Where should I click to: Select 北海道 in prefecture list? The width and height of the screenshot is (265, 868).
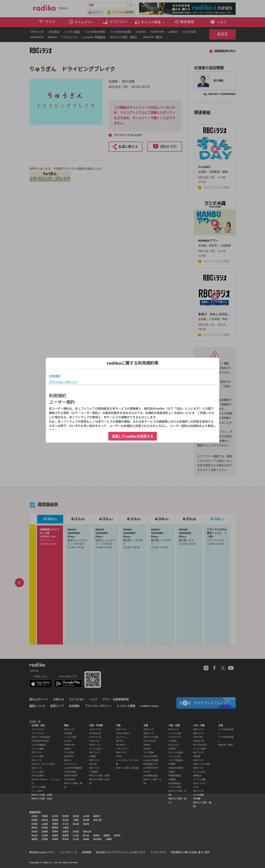pyautogui.click(x=34, y=816)
